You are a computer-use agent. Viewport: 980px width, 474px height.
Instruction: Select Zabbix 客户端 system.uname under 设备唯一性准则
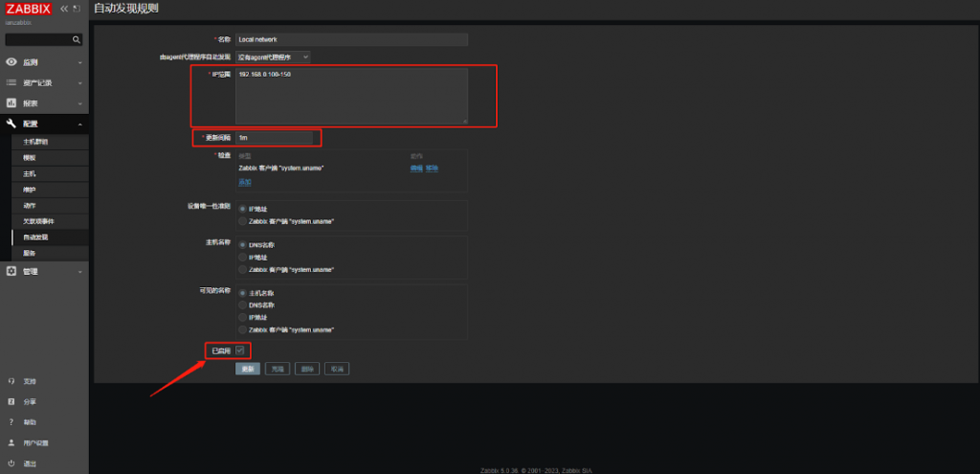point(242,221)
